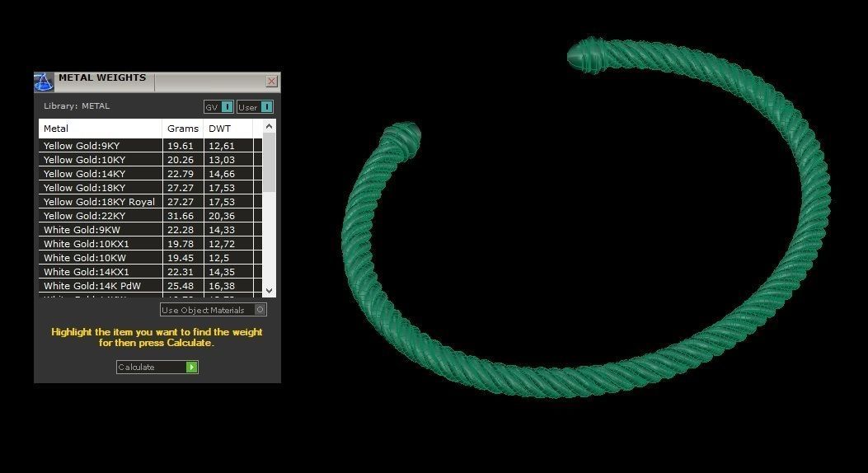Viewport: 868px width, 473px height.
Task: Click the metal list scrollbar thumb
Action: pyautogui.click(x=269, y=162)
